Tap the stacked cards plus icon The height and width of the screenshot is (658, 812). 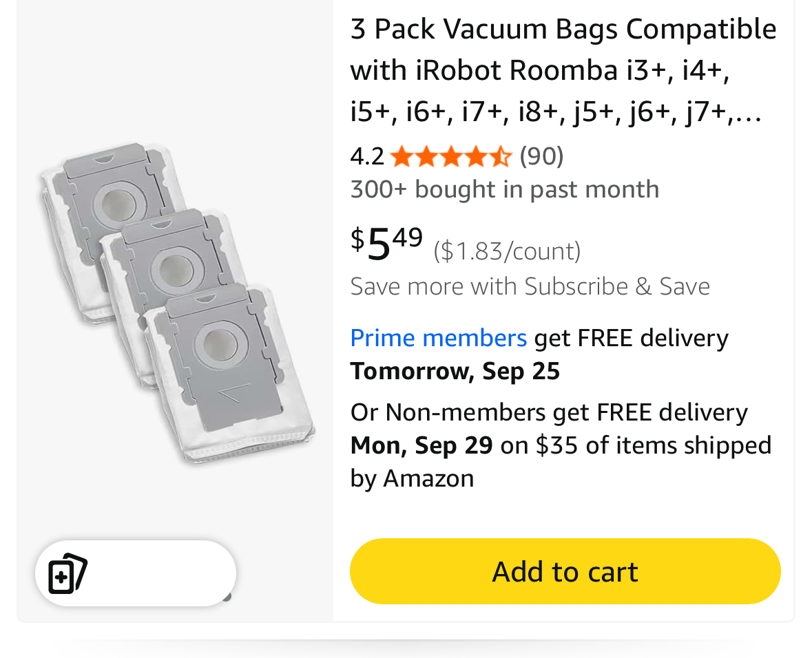click(67, 573)
